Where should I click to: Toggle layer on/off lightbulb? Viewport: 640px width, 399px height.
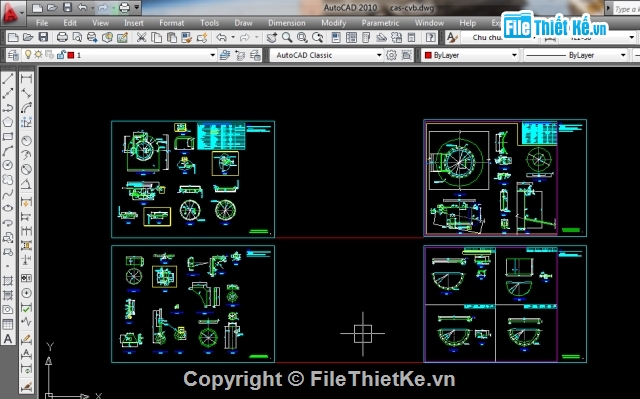pos(28,54)
